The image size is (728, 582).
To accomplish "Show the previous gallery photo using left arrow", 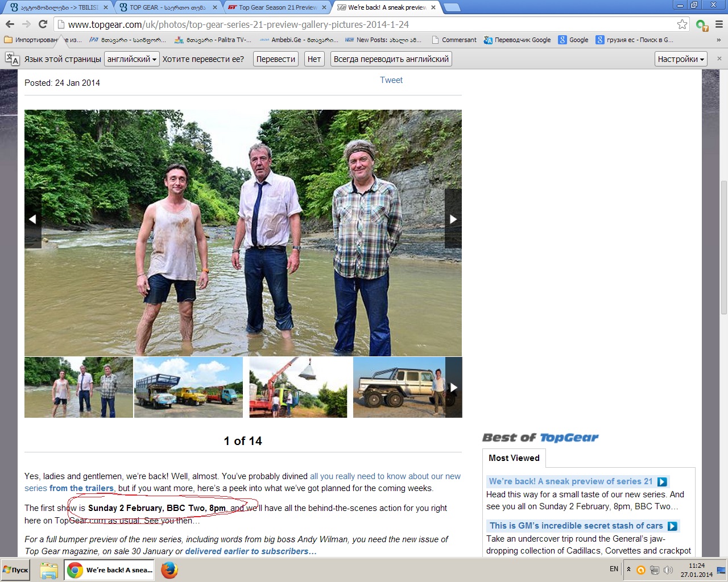I will 33,219.
